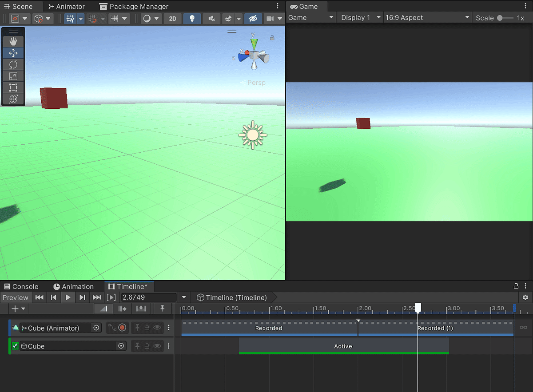Open the Timeline settings gear
Viewport: 533px width, 392px height.
(x=525, y=297)
